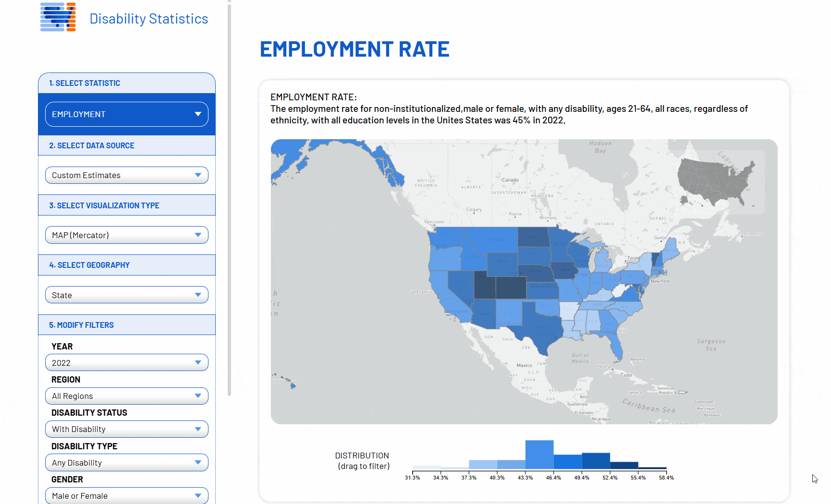Click the US inset overview map thumbnail
This screenshot has height=504, width=831.
716,181
